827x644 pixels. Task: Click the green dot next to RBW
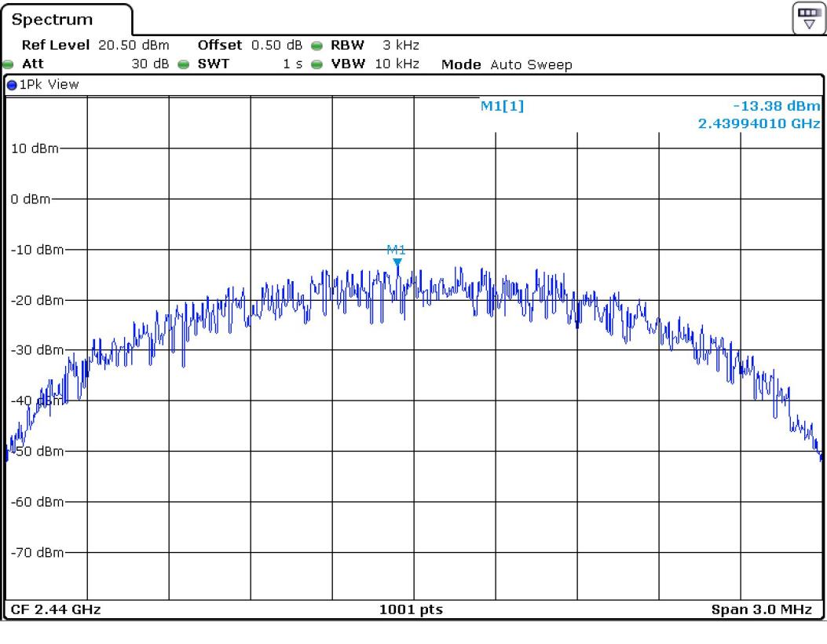[317, 46]
